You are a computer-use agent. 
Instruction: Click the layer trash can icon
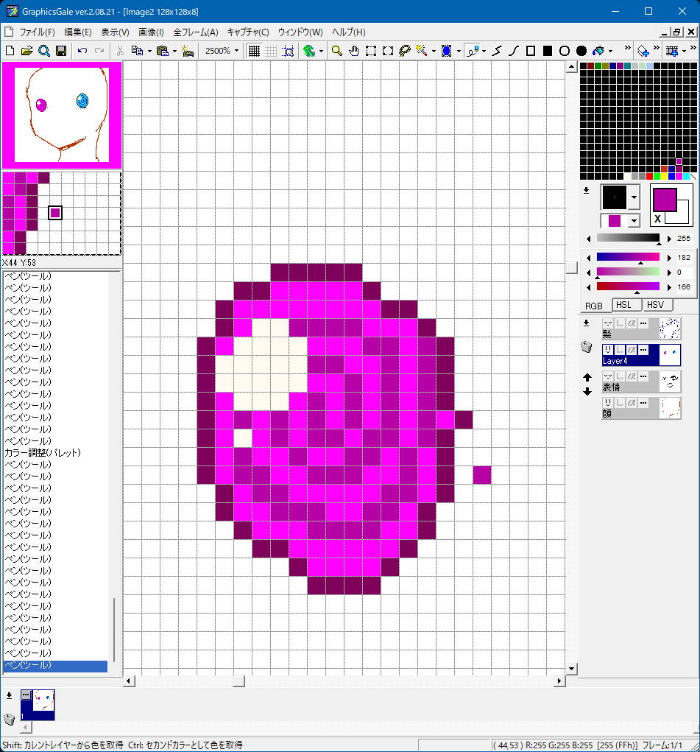point(587,348)
